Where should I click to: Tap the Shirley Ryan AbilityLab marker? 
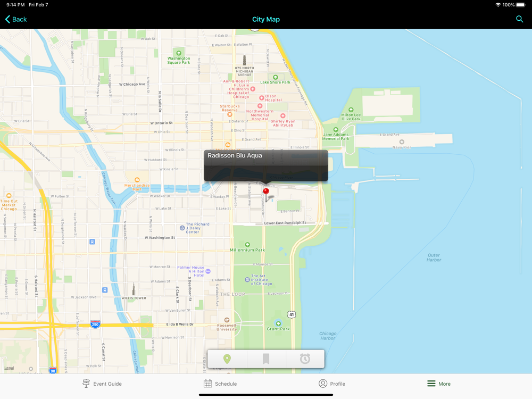tap(282, 115)
